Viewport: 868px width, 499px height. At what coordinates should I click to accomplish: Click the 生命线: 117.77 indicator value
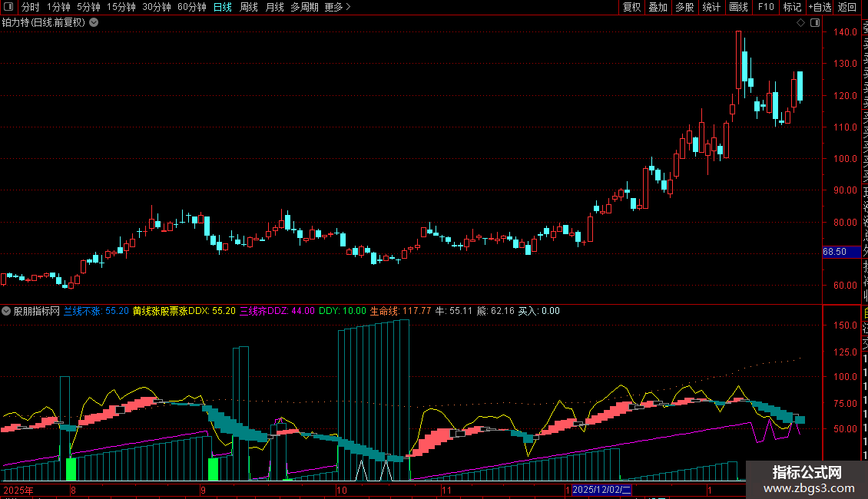pyautogui.click(x=400, y=312)
